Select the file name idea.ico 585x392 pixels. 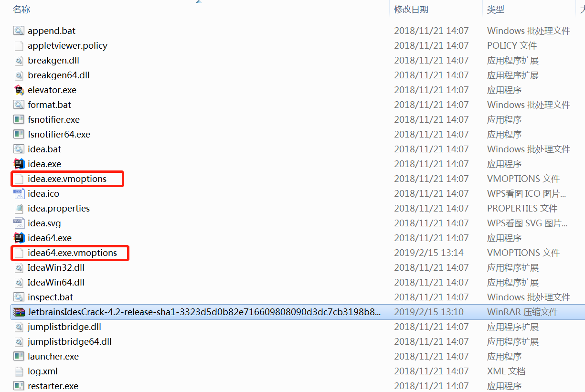coord(43,193)
